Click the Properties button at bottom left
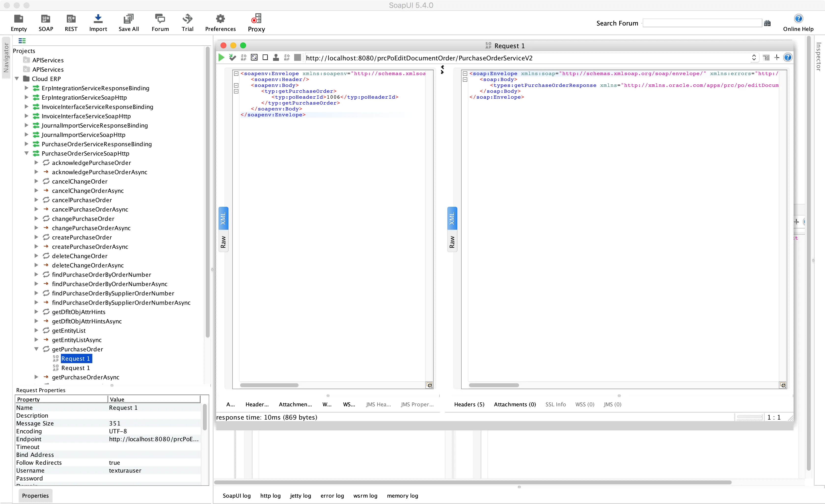 pyautogui.click(x=35, y=496)
